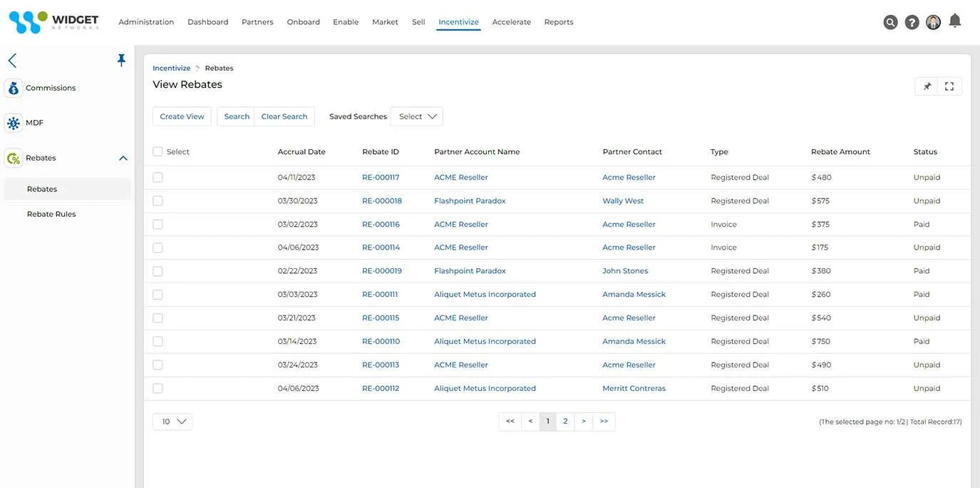Click the Incentivize breadcrumb link
The width and height of the screenshot is (980, 488).
(x=172, y=68)
